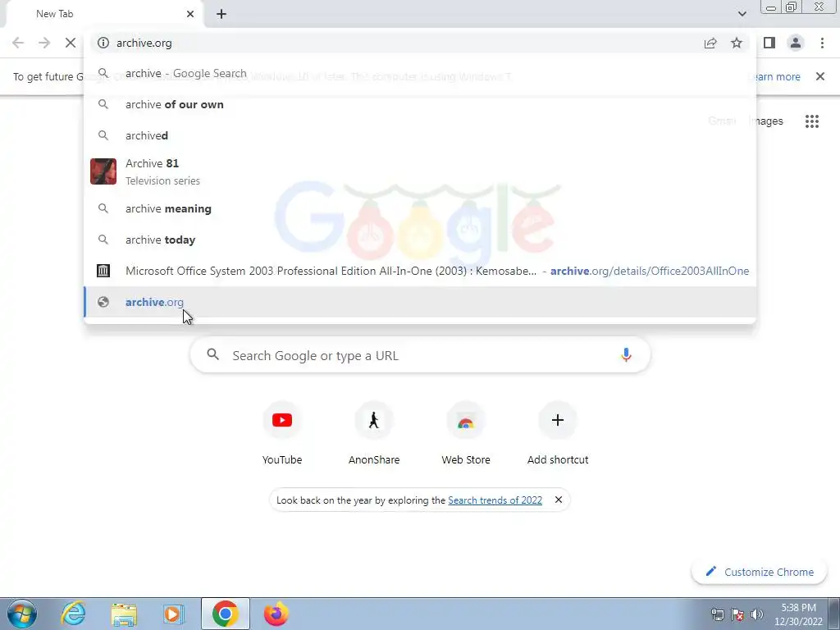This screenshot has width=840, height=630.
Task: Select Archive 81 Television series suggestion
Action: pyautogui.click(x=420, y=171)
